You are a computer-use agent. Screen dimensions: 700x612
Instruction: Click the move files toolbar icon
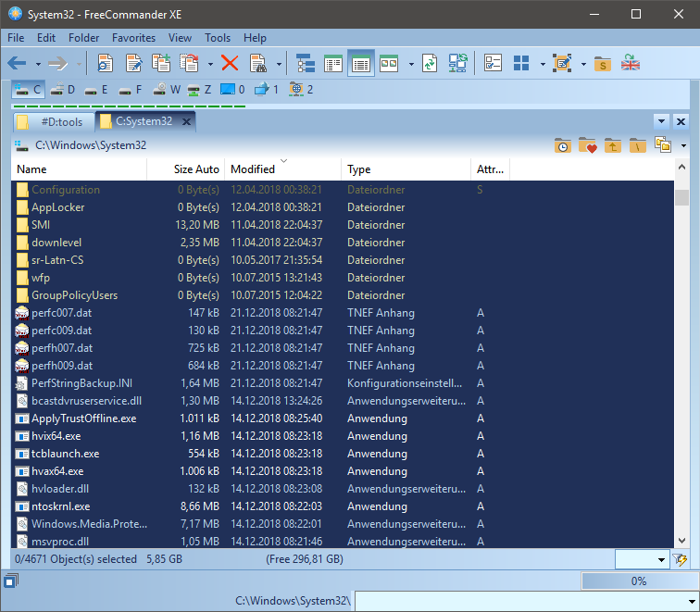coord(189,63)
